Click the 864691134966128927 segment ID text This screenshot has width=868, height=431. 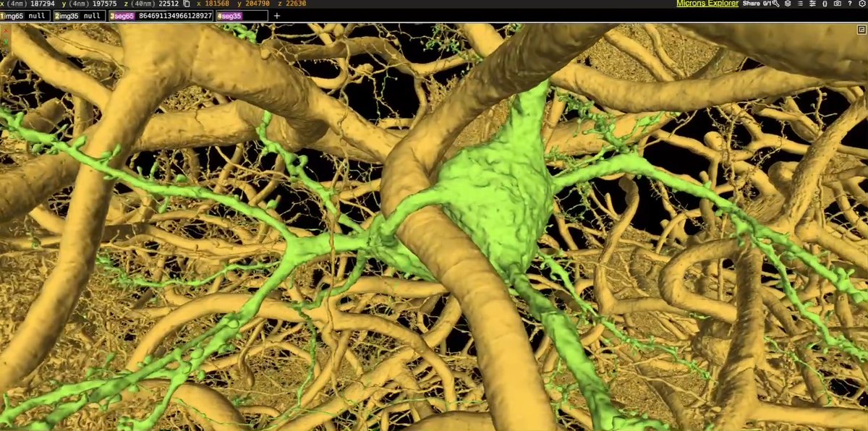[x=175, y=15]
